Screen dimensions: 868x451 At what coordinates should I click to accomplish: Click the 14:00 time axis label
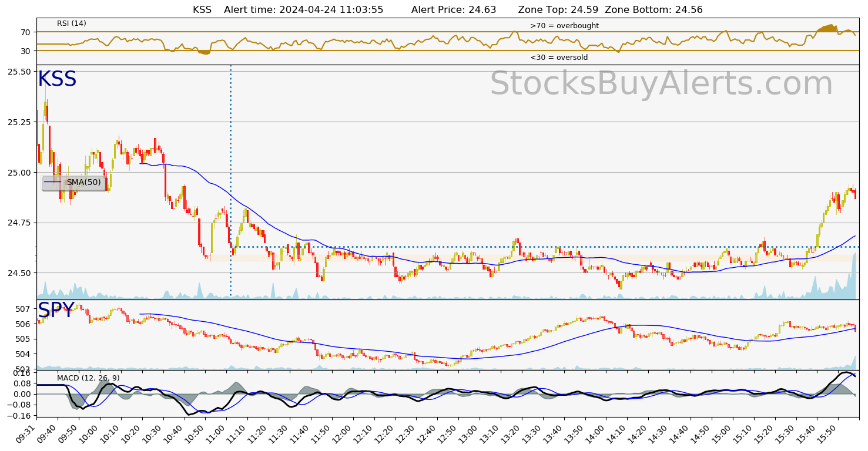point(595,434)
